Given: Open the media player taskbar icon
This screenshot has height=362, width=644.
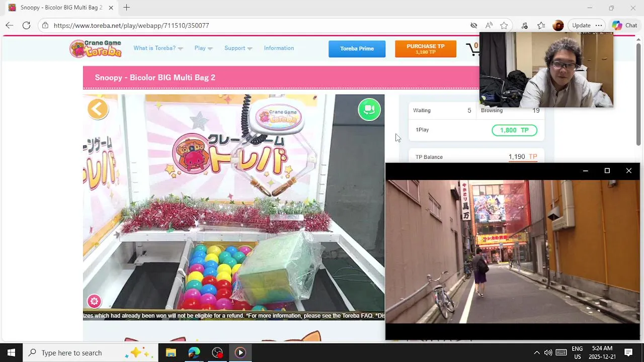Looking at the screenshot, I should click(x=240, y=352).
